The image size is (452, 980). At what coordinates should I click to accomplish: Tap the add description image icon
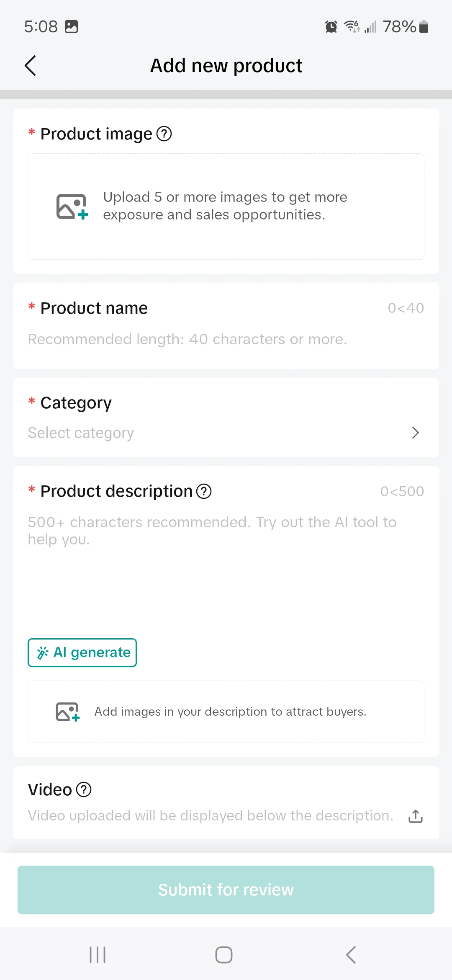tap(67, 712)
